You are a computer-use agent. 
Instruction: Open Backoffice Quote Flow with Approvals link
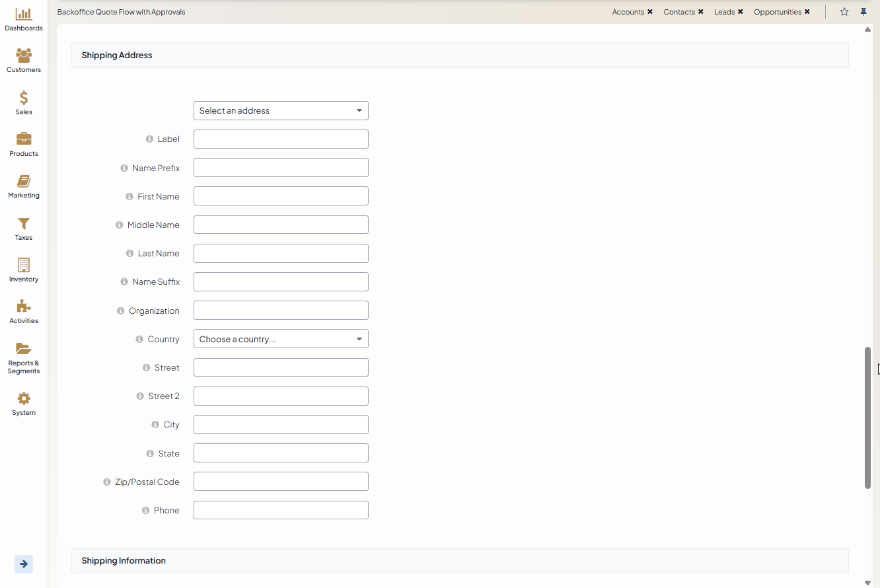(121, 12)
